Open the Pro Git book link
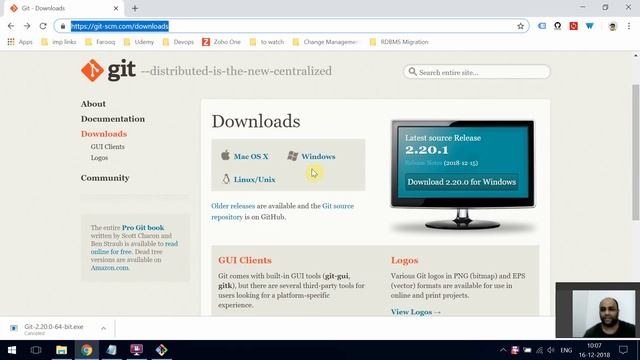Screen dimensions: 640x360 click(143, 228)
